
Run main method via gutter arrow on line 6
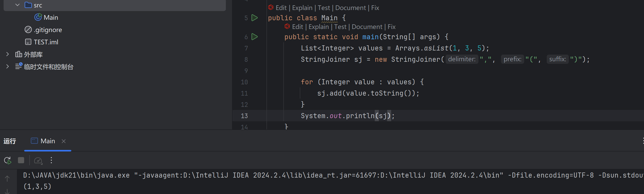[254, 37]
